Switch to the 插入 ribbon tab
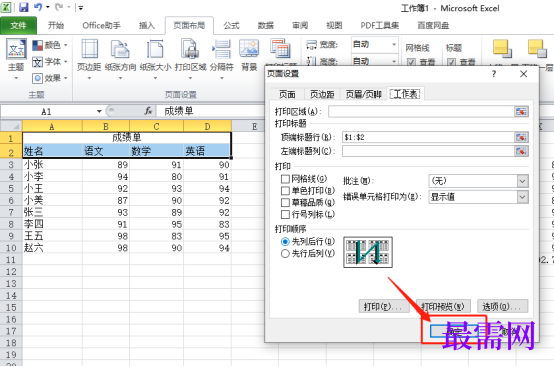The height and width of the screenshot is (367, 554). [147, 25]
